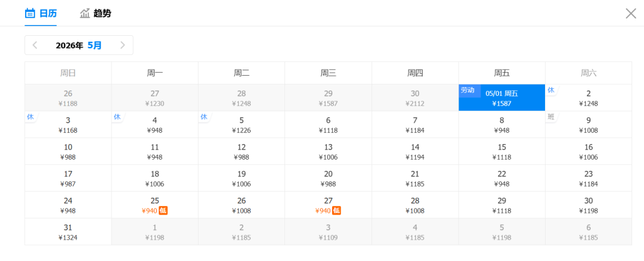Click the calendar icon beside 日历
The width and height of the screenshot is (644, 261).
click(30, 13)
